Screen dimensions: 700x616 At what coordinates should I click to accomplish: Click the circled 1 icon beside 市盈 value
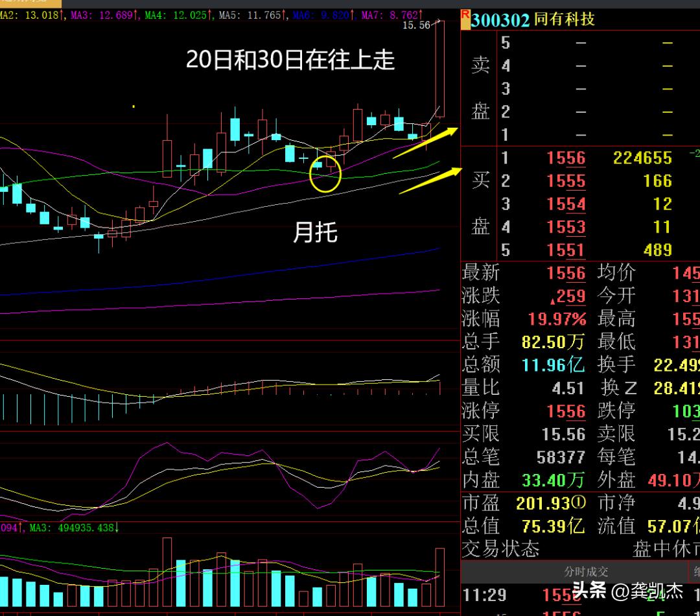[579, 503]
